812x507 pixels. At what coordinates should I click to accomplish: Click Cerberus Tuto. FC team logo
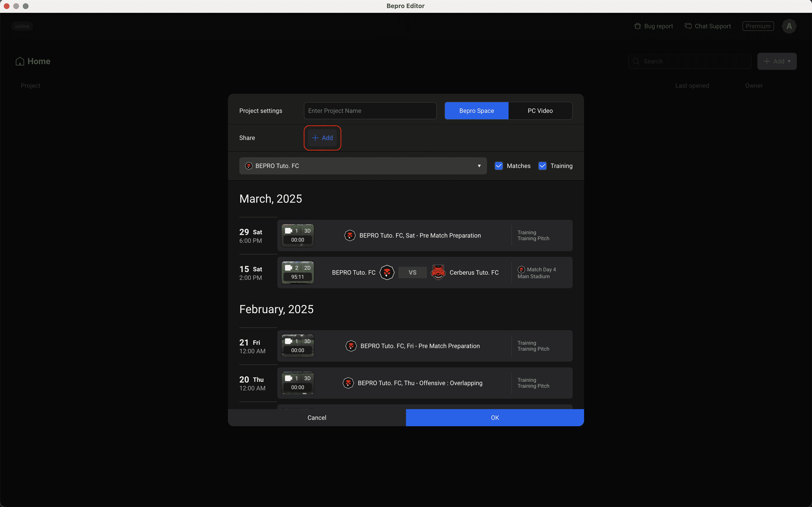click(438, 272)
